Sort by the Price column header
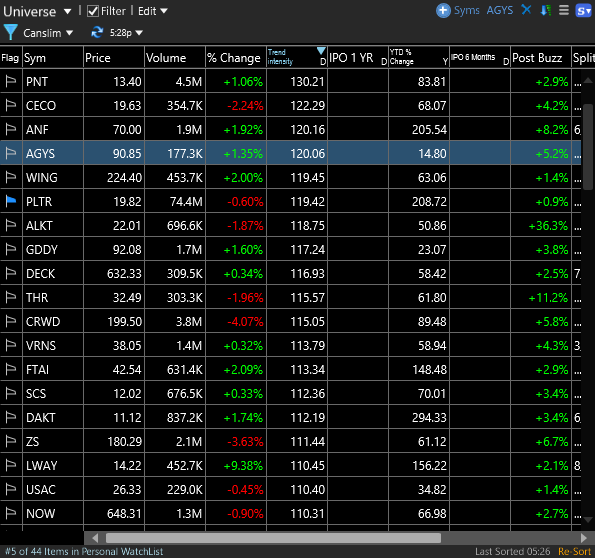The width and height of the screenshot is (595, 558). 114,58
